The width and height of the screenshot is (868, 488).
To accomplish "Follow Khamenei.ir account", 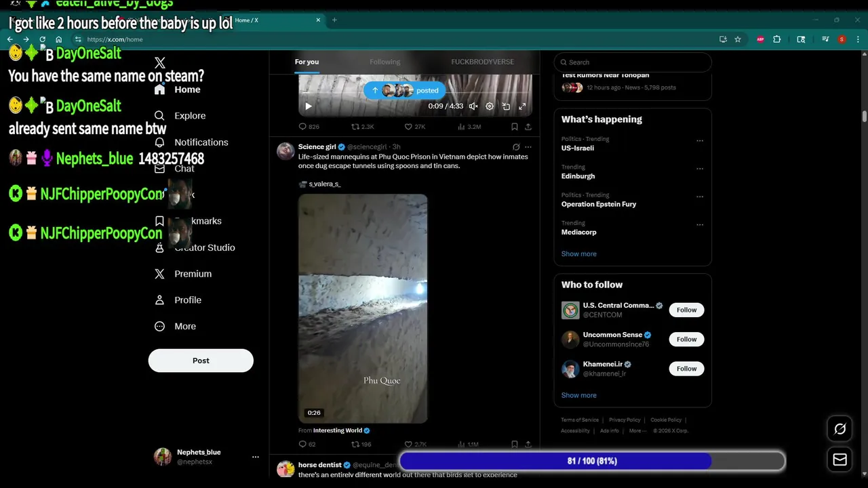I will pyautogui.click(x=686, y=369).
